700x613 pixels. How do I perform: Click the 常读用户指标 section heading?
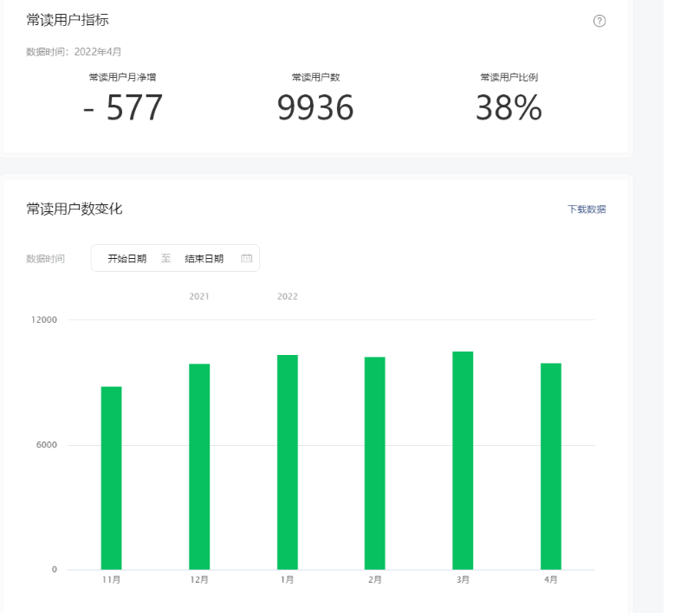(x=68, y=20)
